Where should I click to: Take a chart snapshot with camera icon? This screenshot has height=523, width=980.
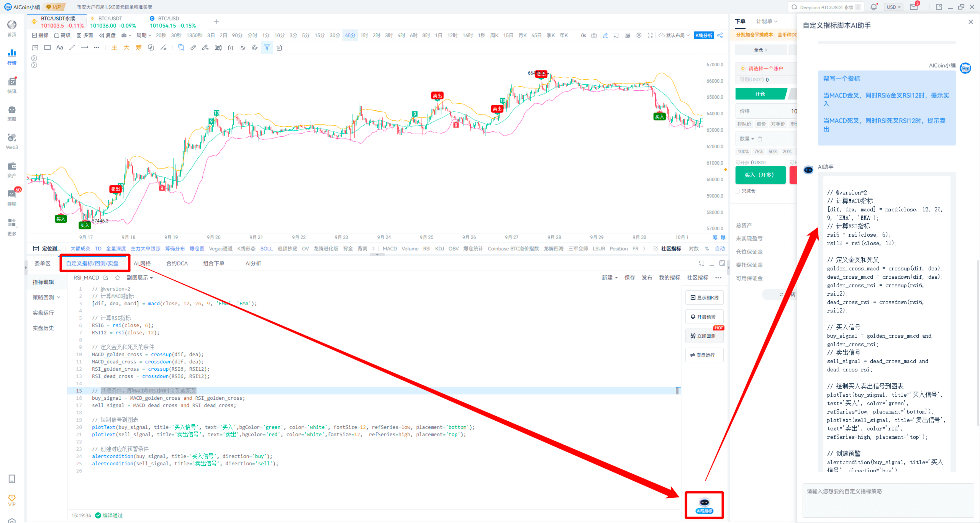(594, 35)
